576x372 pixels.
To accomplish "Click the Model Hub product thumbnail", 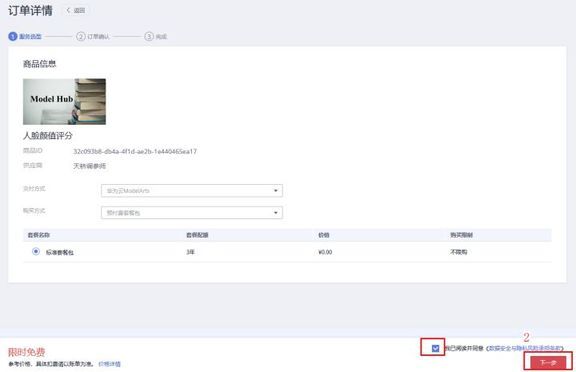I will coord(64,101).
